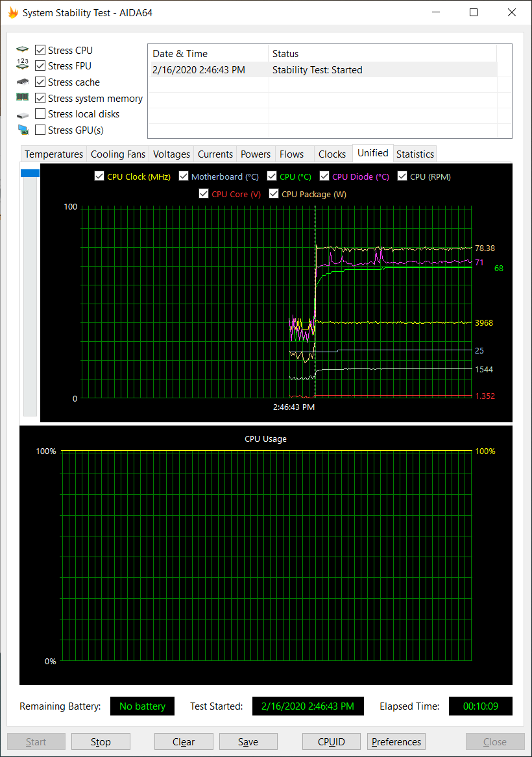532x757 pixels.
Task: Enable Stress GPU(s) checkbox
Action: pyautogui.click(x=40, y=130)
